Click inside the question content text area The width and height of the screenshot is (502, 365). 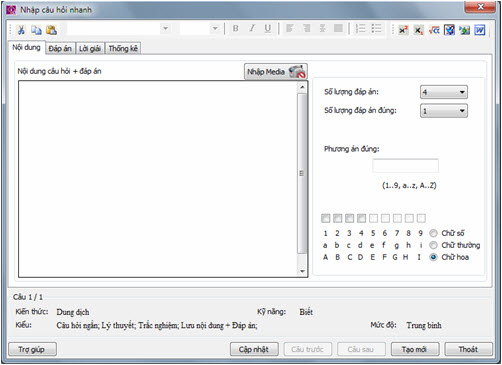(157, 179)
